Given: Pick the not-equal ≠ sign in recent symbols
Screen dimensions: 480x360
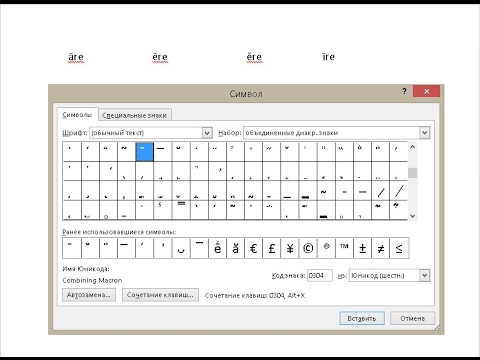Looking at the screenshot, I should pos(380,248).
